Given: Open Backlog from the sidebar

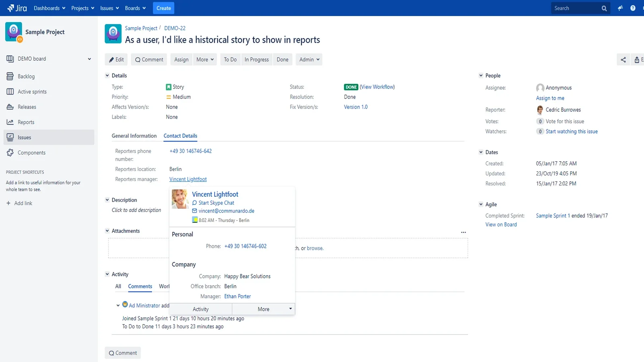Looking at the screenshot, I should (x=26, y=76).
